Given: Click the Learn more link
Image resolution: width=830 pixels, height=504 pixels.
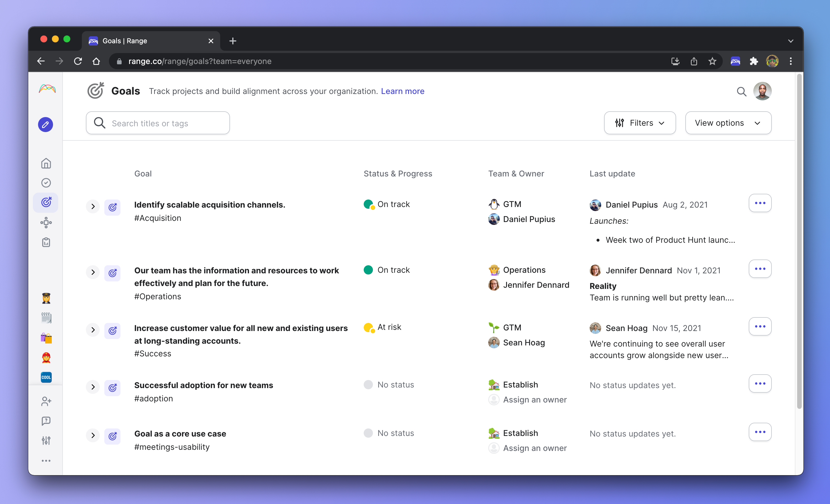Looking at the screenshot, I should click(x=403, y=91).
